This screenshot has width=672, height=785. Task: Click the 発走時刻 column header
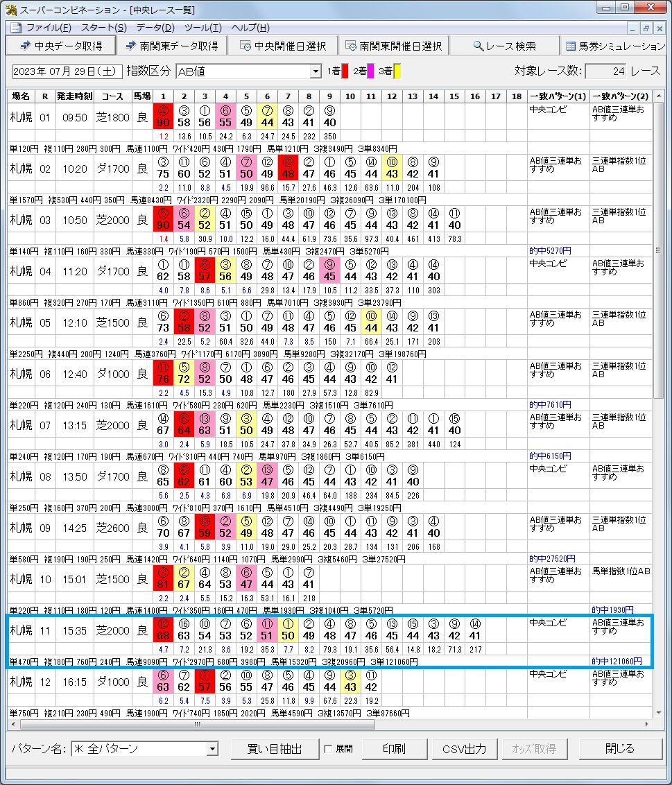75,96
